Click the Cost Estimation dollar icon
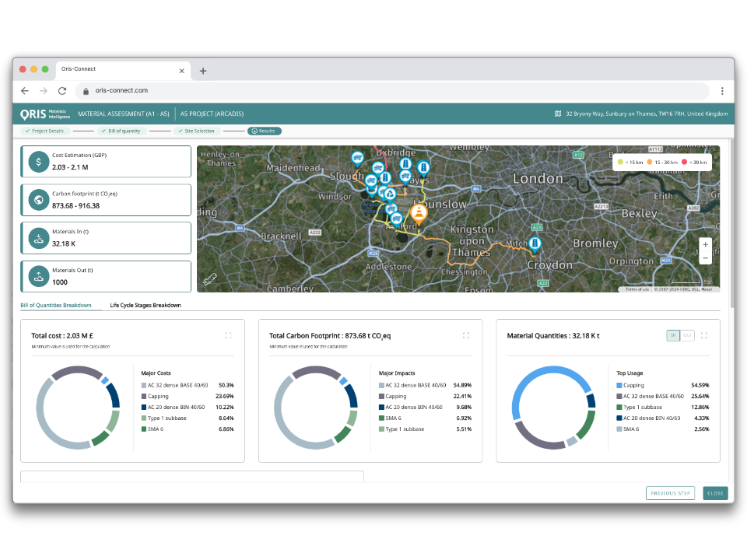The image size is (747, 560). [x=38, y=162]
